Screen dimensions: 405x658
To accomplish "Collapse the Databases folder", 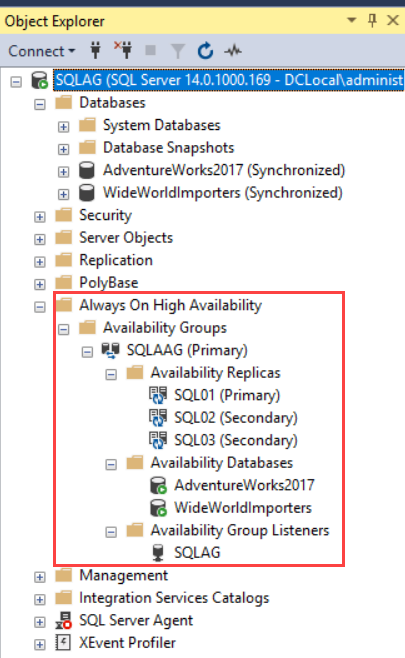I will tap(40, 104).
